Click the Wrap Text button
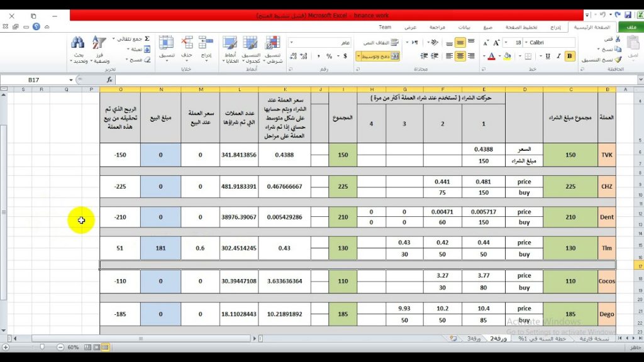Viewport: 644px width, 362px height. click(x=382, y=43)
